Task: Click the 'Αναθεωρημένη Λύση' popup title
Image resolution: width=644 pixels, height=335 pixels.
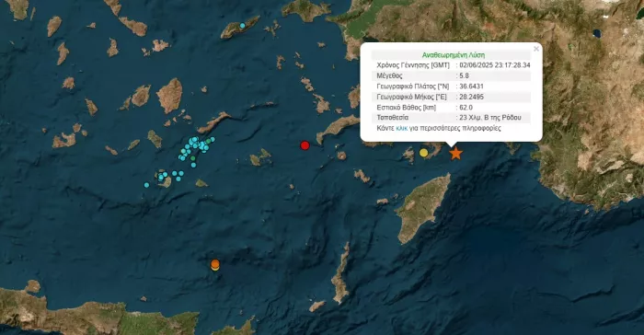Action: 453,54
